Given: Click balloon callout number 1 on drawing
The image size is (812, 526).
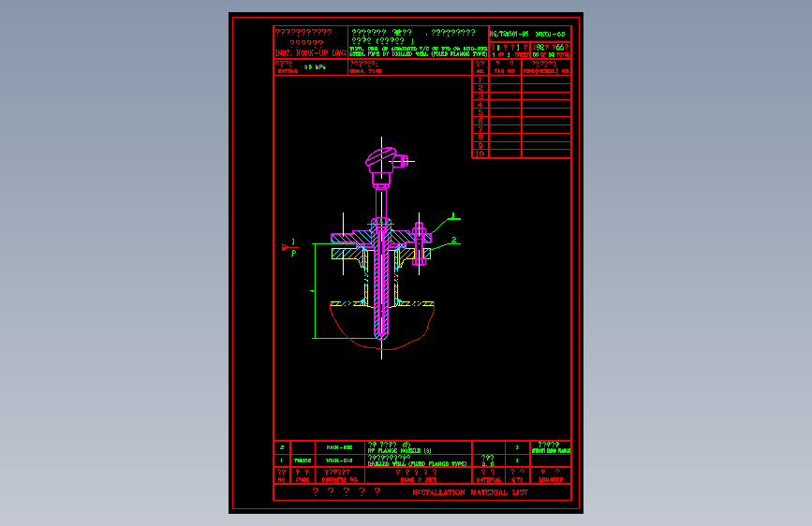Looking at the screenshot, I should click(x=453, y=215).
